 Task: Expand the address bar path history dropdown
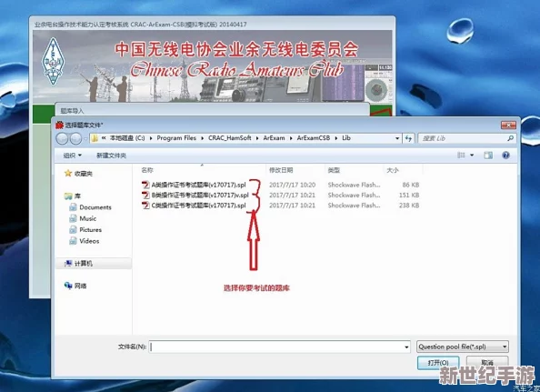pos(397,138)
